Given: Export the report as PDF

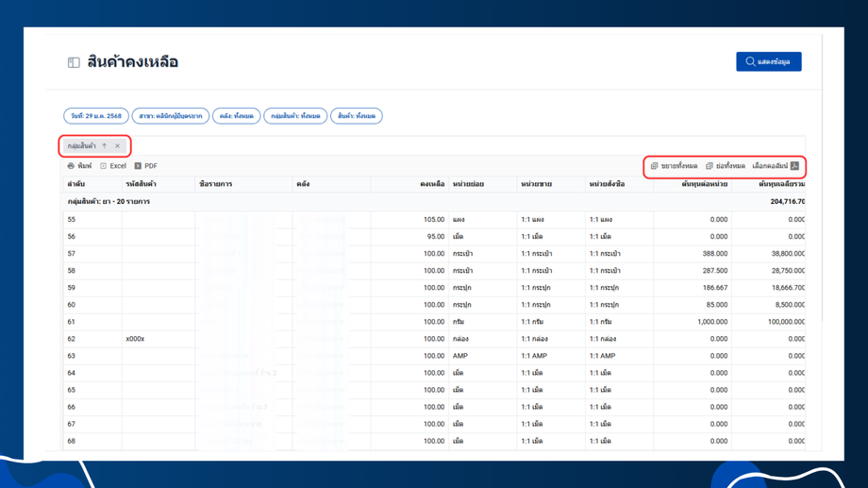Looking at the screenshot, I should pos(145,166).
